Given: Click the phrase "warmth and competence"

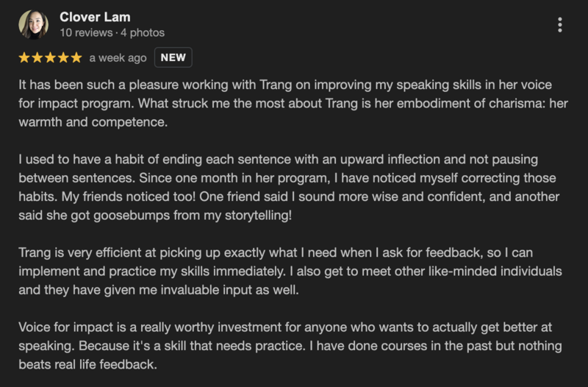Looking at the screenshot, I should pos(93,121).
